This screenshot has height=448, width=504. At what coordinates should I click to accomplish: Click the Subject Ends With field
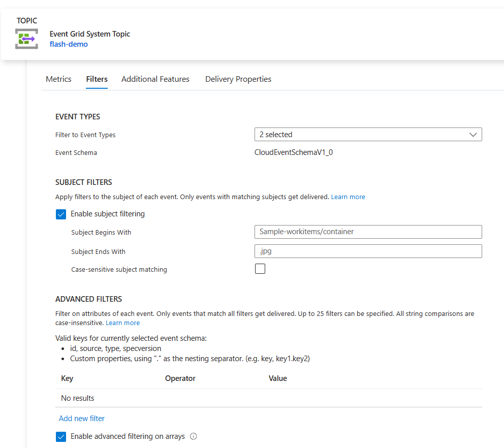(368, 251)
